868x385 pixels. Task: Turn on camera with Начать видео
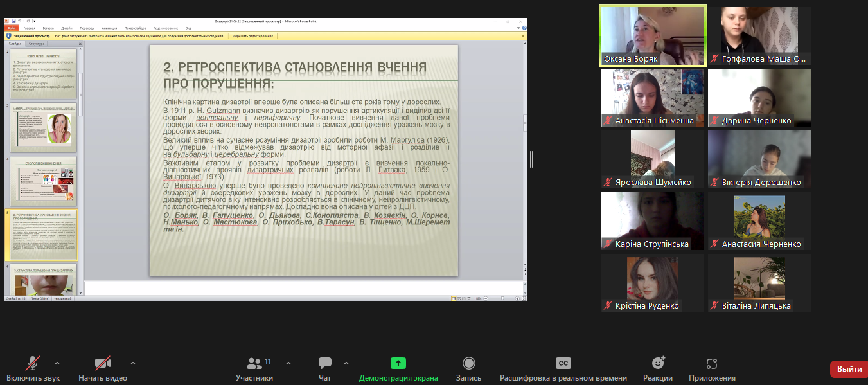[103, 364]
